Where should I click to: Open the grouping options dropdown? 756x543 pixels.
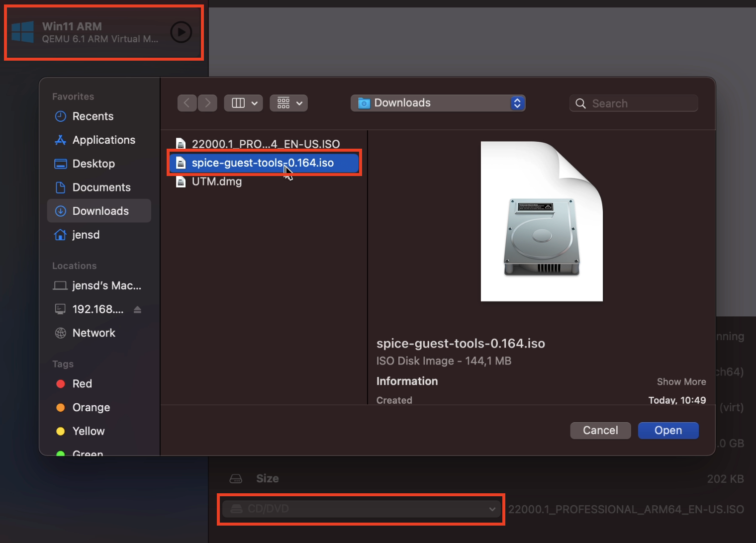(x=288, y=103)
